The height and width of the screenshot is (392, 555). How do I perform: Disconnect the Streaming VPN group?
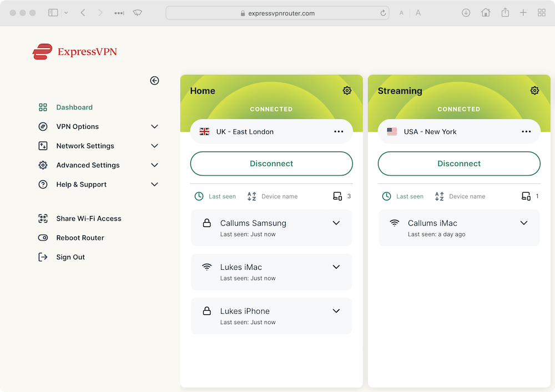459,164
